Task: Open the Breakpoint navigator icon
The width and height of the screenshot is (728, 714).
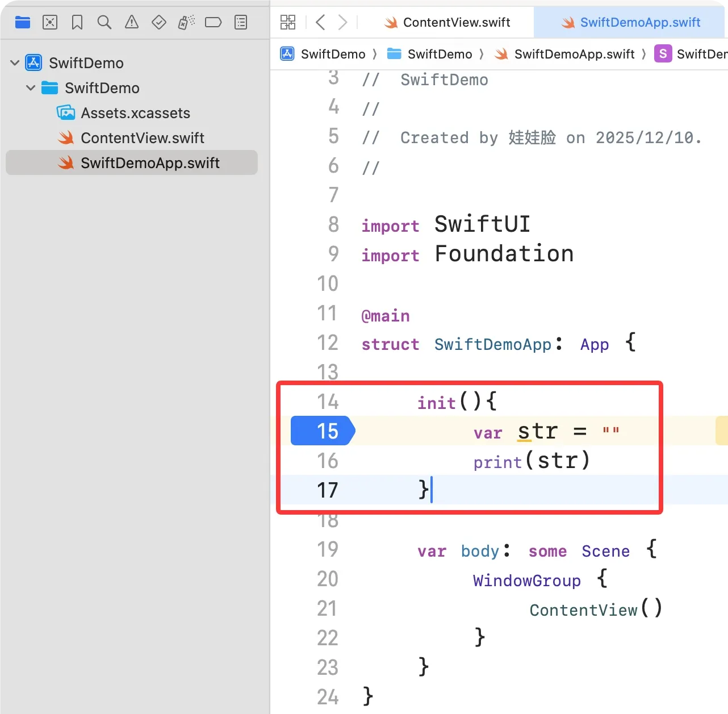Action: (214, 22)
